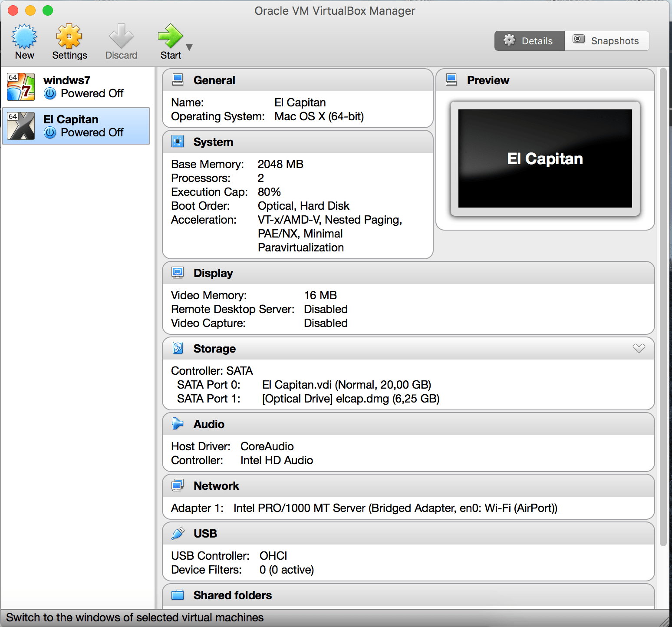Click the Discard toolbar icon
672x627 pixels.
121,39
